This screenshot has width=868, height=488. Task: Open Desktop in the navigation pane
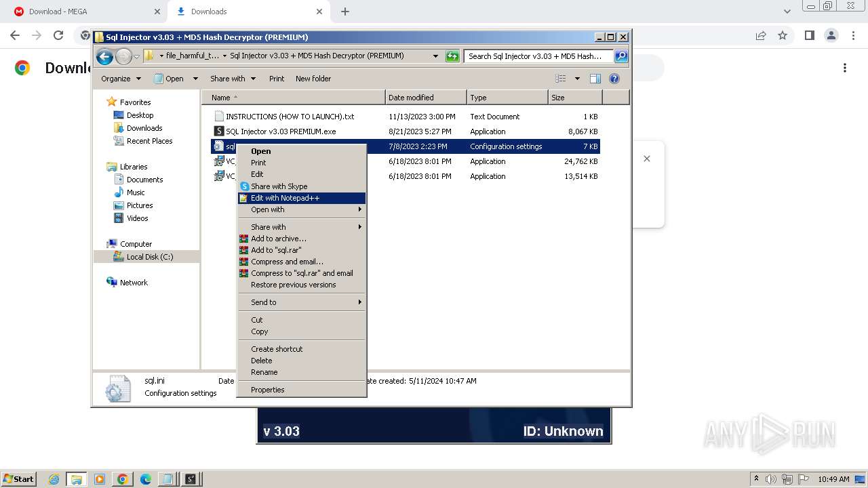click(x=140, y=115)
